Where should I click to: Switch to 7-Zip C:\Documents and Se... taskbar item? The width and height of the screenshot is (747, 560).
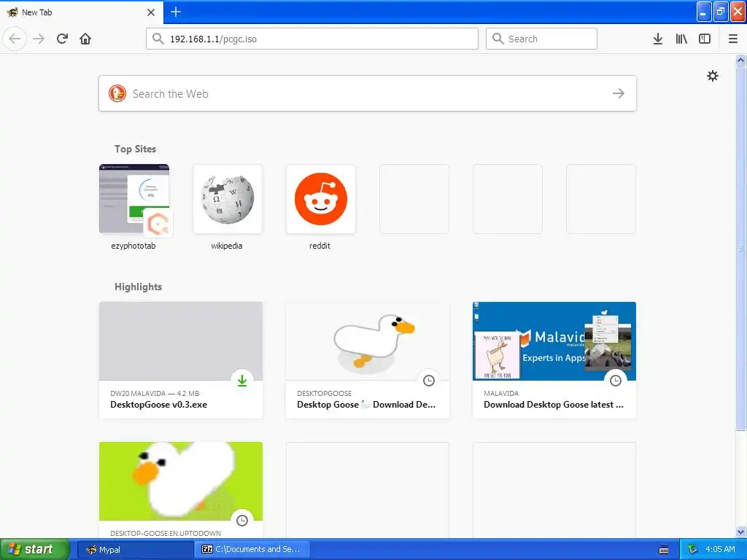click(252, 549)
